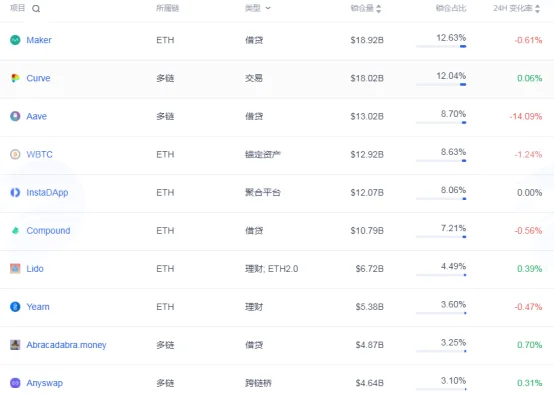Click the 所属链 column header
This screenshot has height=395, width=554.
(x=167, y=8)
